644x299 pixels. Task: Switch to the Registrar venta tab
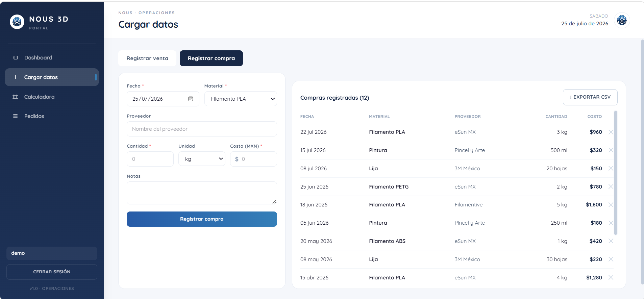[147, 58]
